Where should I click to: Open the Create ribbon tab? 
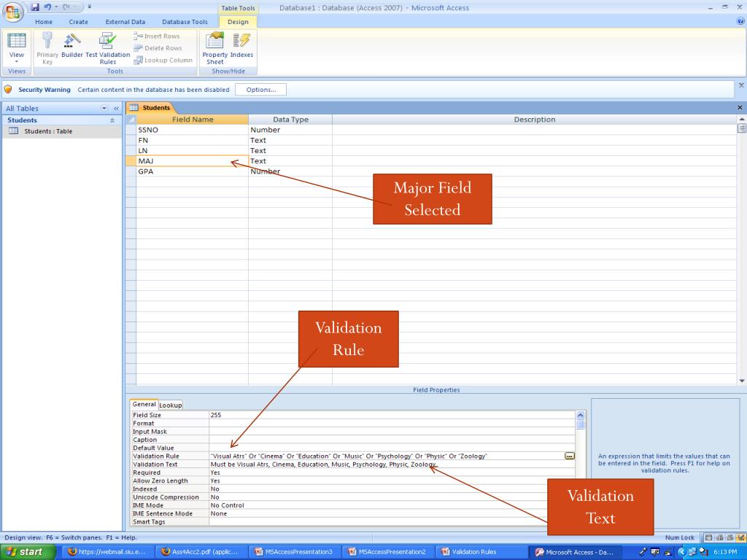[79, 22]
